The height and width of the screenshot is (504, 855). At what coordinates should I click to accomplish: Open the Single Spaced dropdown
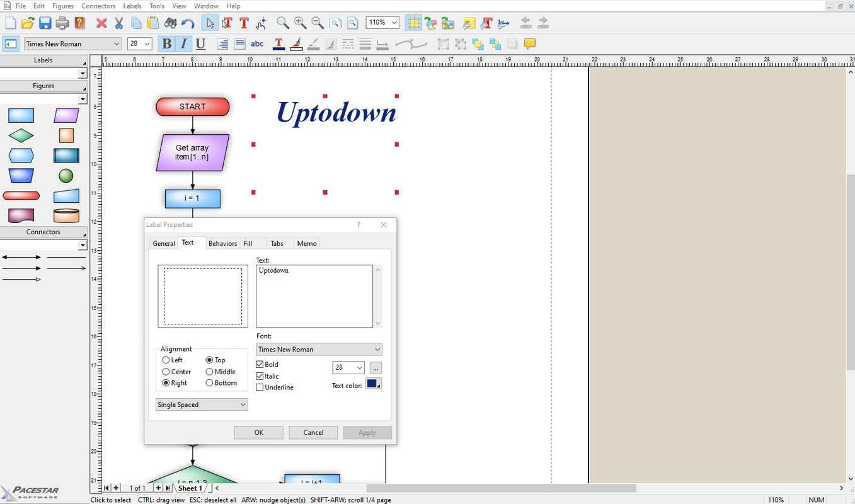pos(202,405)
